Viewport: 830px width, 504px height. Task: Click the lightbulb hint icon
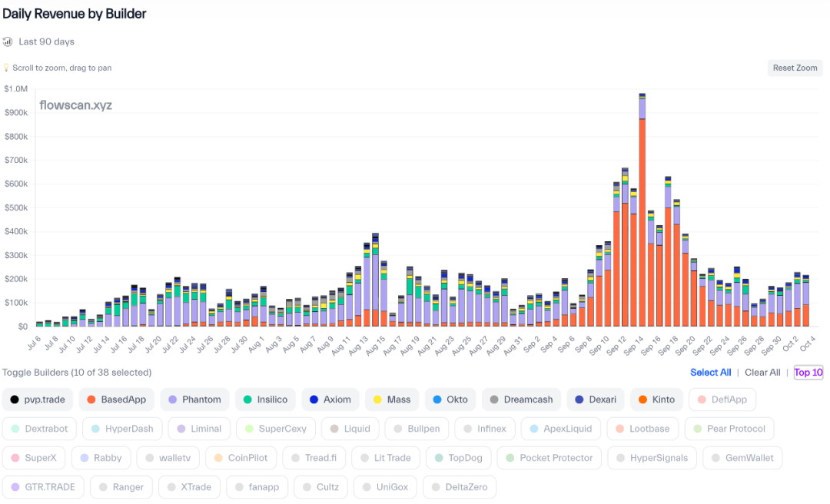pyautogui.click(x=6, y=68)
